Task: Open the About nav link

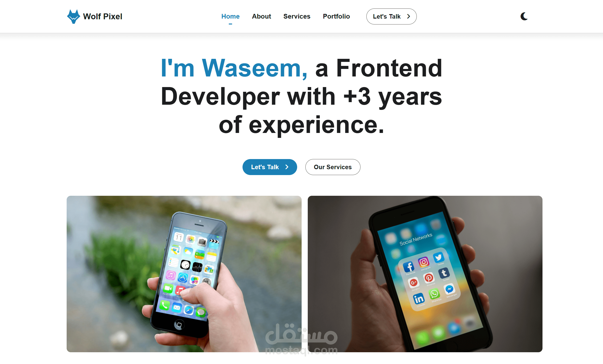Action: tap(261, 16)
